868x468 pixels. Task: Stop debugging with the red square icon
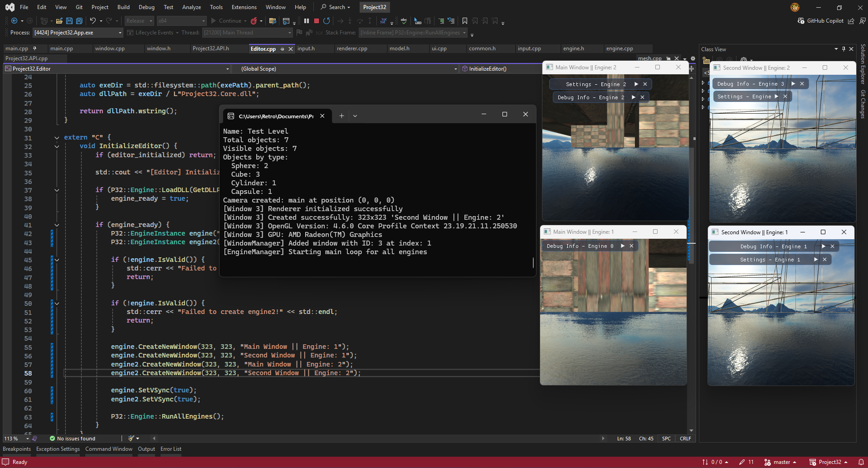tap(317, 21)
